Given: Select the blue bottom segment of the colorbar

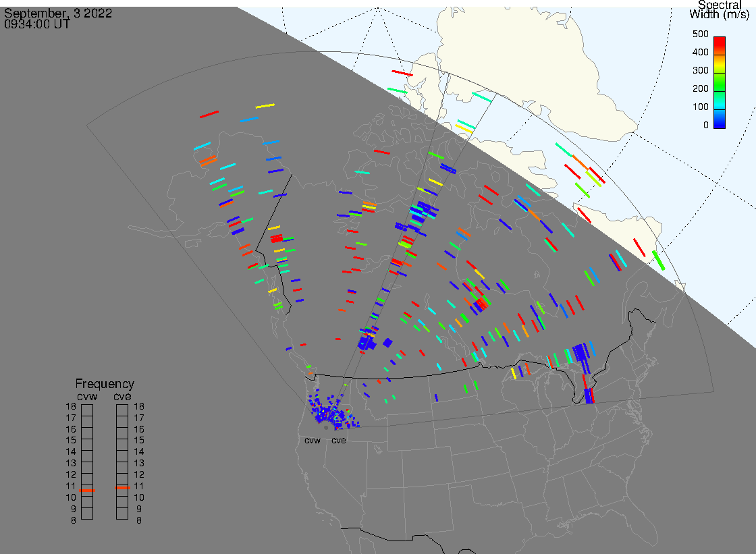Looking at the screenshot, I should tap(720, 119).
